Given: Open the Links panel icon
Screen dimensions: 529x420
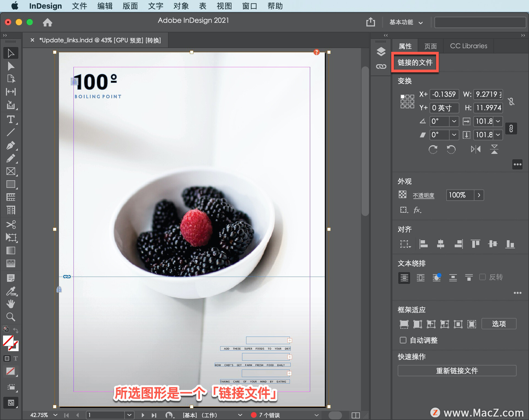Looking at the screenshot, I should pyautogui.click(x=381, y=66).
